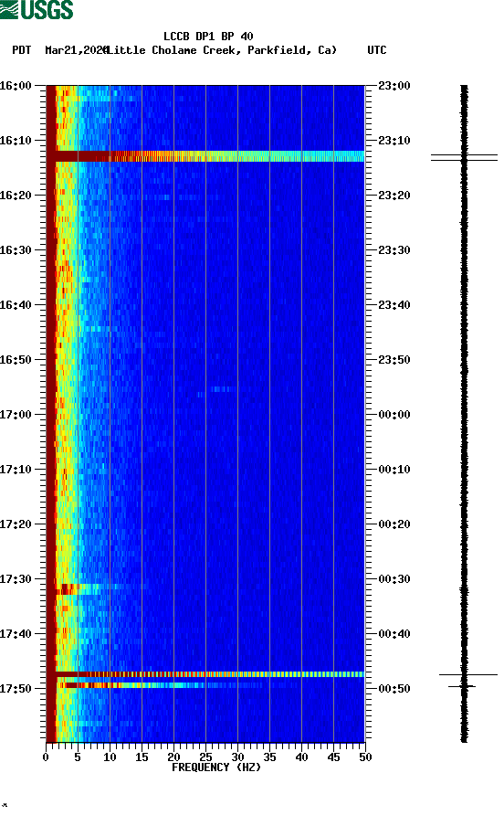Click the '35' frequency tick label

tap(269, 757)
